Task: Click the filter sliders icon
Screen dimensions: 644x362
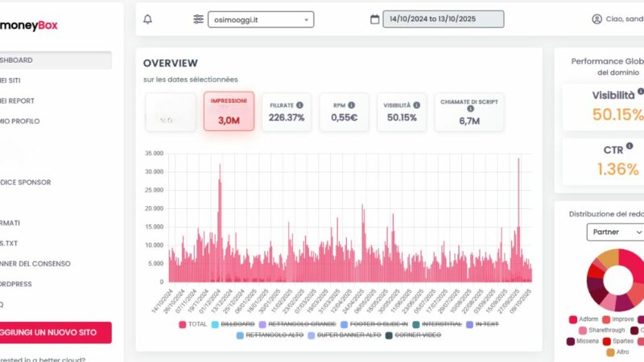Action: (198, 19)
